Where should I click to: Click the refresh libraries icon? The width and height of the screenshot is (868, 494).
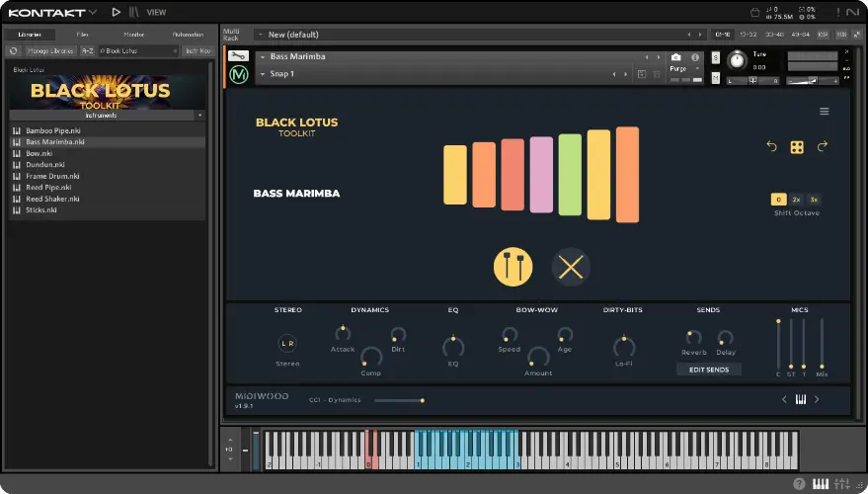[x=14, y=50]
